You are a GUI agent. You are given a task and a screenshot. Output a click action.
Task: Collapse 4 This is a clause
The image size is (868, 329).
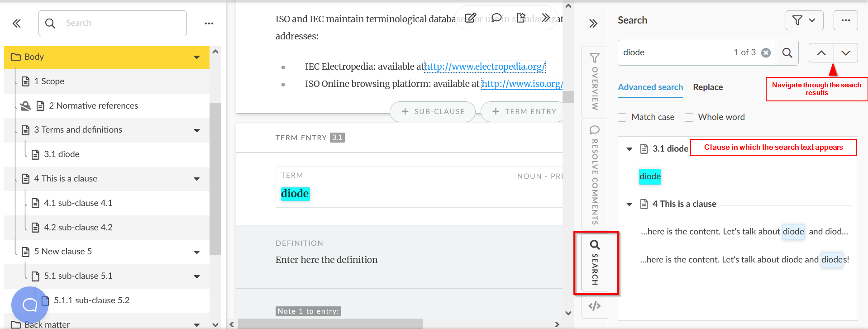tap(197, 179)
